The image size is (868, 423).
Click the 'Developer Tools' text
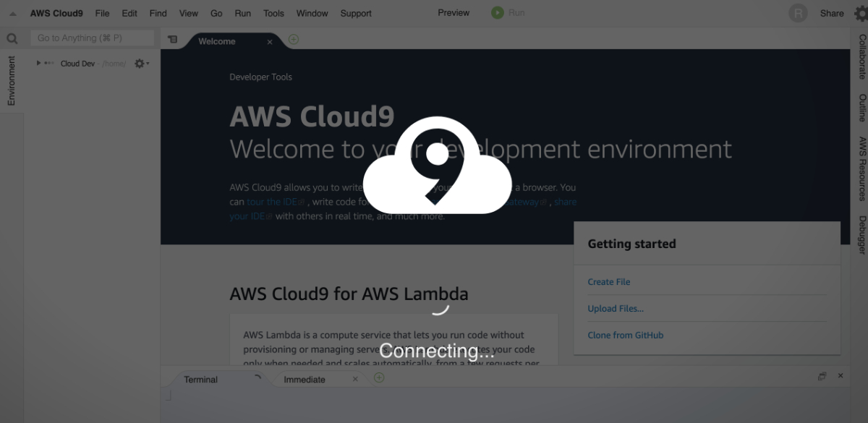[260, 77]
